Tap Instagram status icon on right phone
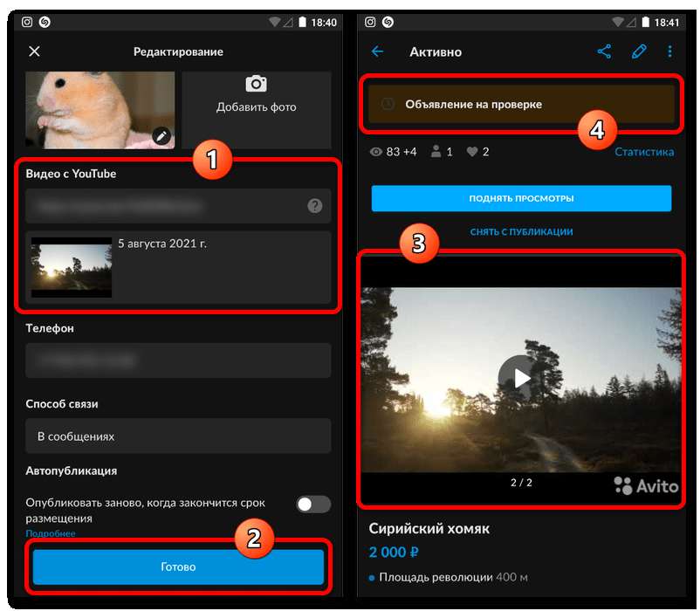This screenshot has width=700, height=611. 370,22
